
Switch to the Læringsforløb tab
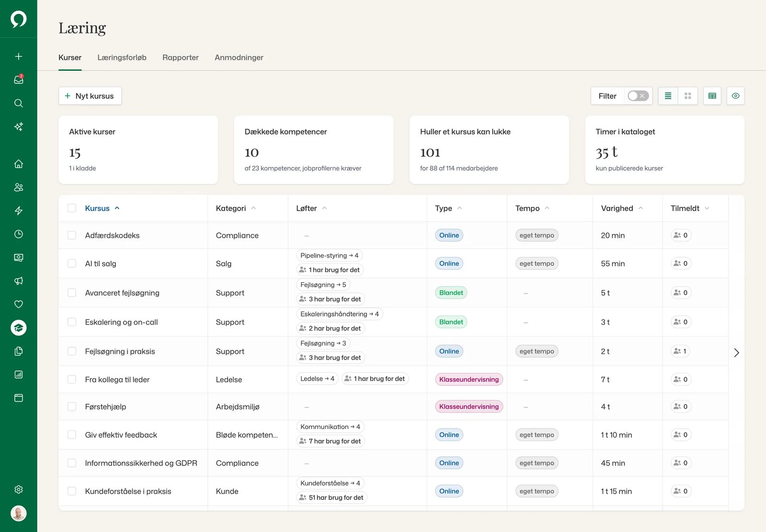pyautogui.click(x=122, y=57)
